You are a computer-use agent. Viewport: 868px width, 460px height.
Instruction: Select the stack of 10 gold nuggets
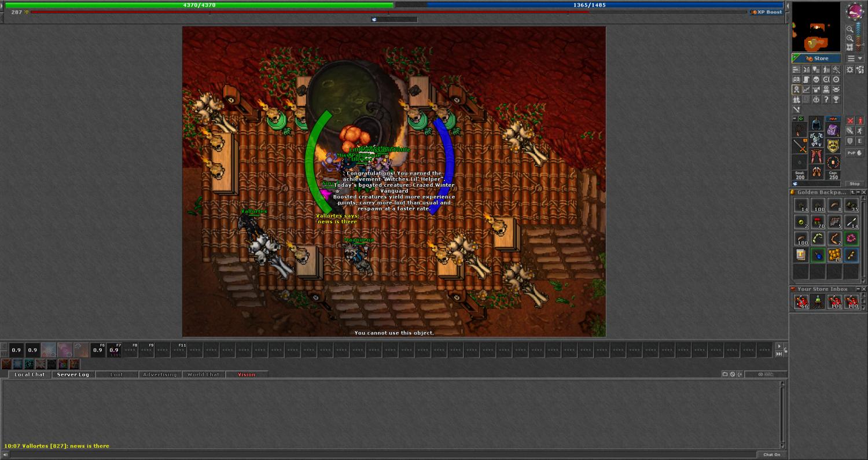[x=834, y=255]
